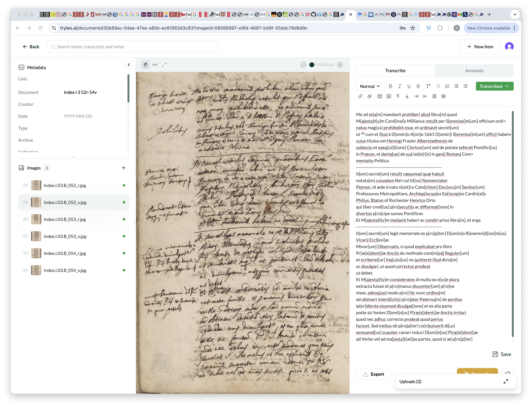Toggle underline formatting in transcription editor
532x407 pixels.
[409, 86]
